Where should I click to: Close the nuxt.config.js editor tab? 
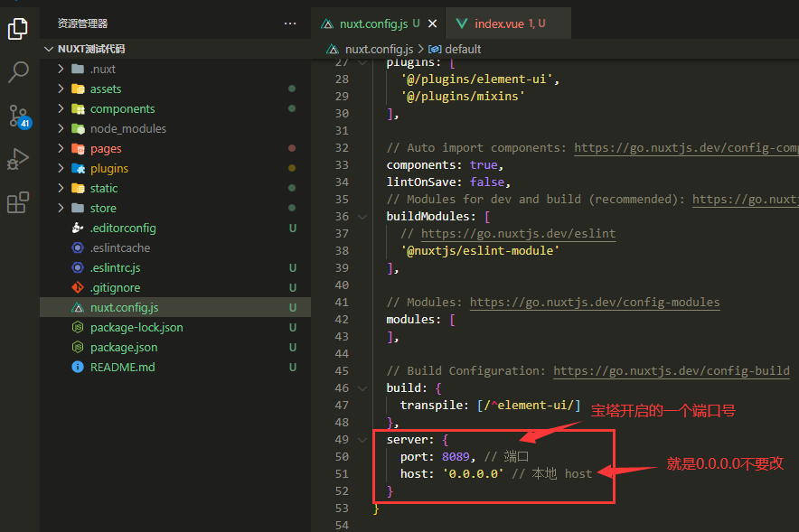pyautogui.click(x=432, y=23)
